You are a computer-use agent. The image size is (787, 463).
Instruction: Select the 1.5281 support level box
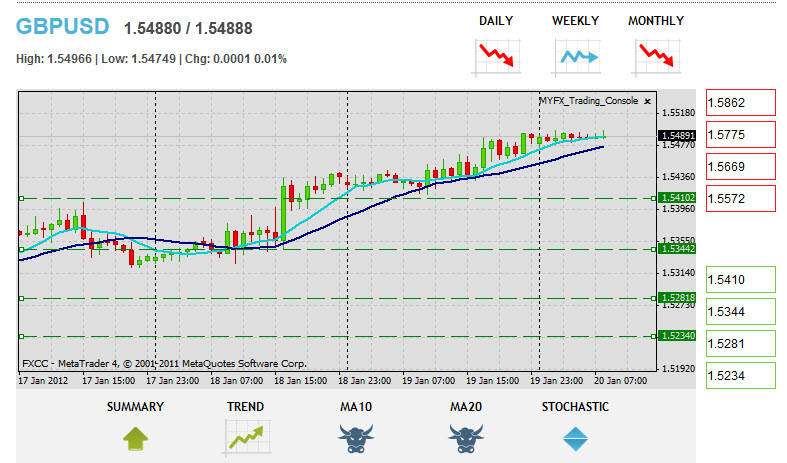pos(741,344)
